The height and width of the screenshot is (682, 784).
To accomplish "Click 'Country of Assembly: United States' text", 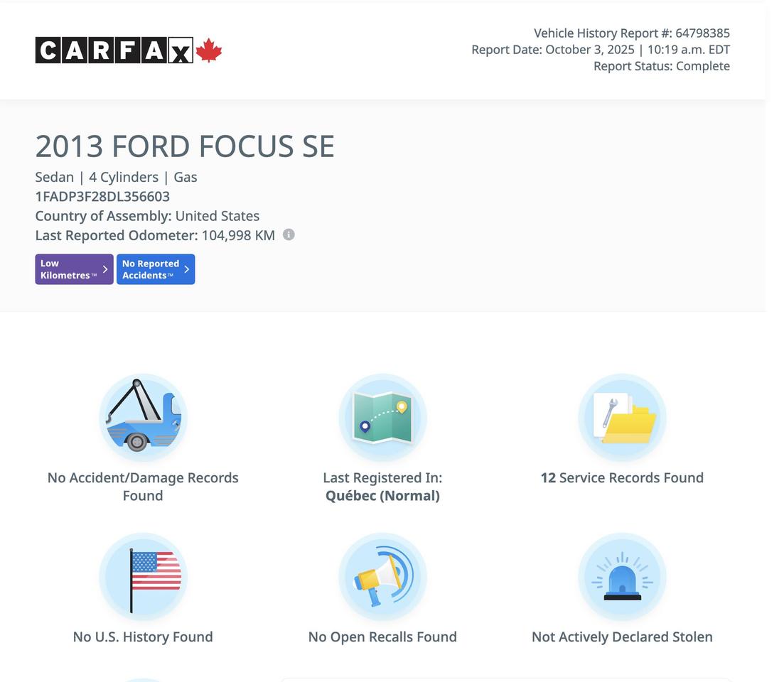I will 147,216.
